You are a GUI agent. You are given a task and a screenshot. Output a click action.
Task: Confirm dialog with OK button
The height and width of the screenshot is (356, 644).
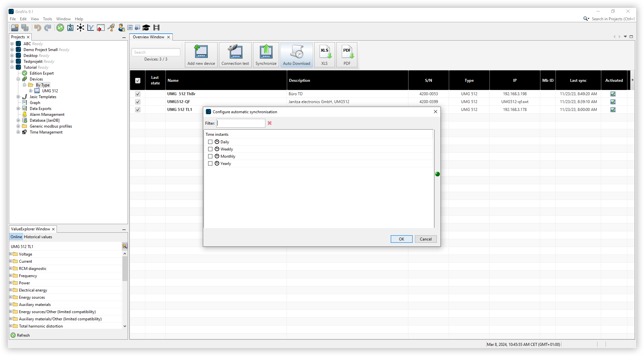(x=401, y=239)
